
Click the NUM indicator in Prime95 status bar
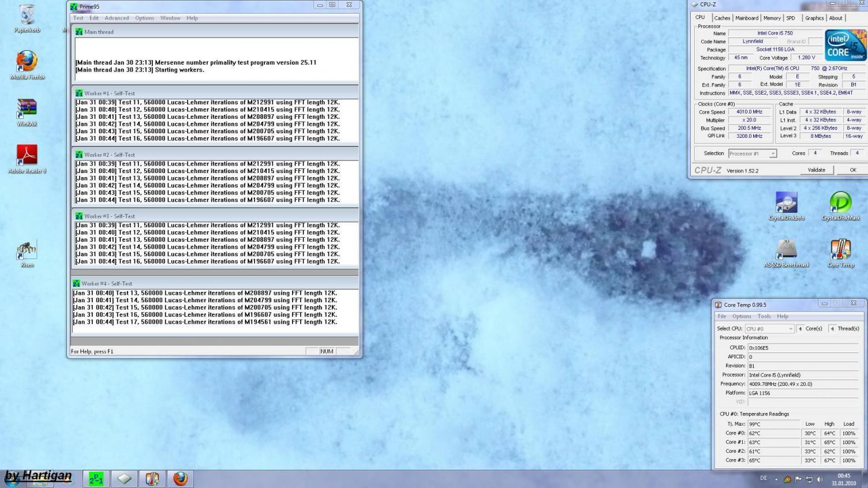tap(327, 351)
